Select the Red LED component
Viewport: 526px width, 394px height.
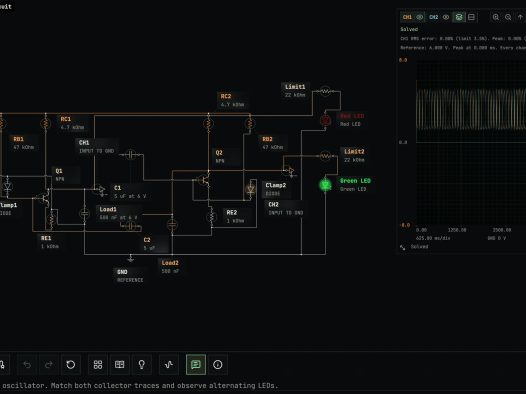[x=325, y=120]
